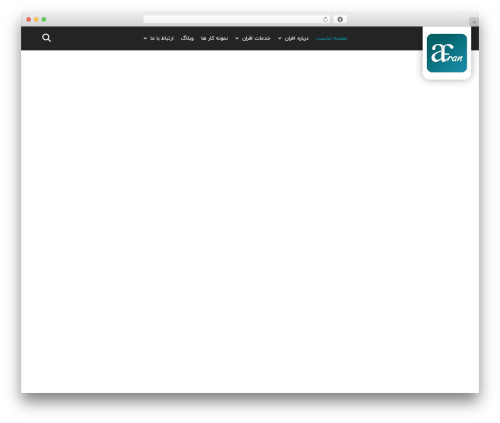The width and height of the screenshot is (500, 423).
Task: Click the browser address bar
Action: [237, 20]
